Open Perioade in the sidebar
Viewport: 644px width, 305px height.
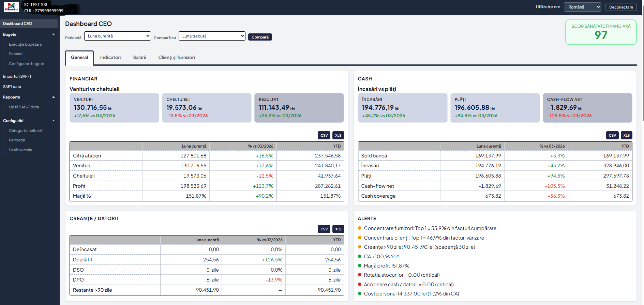17,140
